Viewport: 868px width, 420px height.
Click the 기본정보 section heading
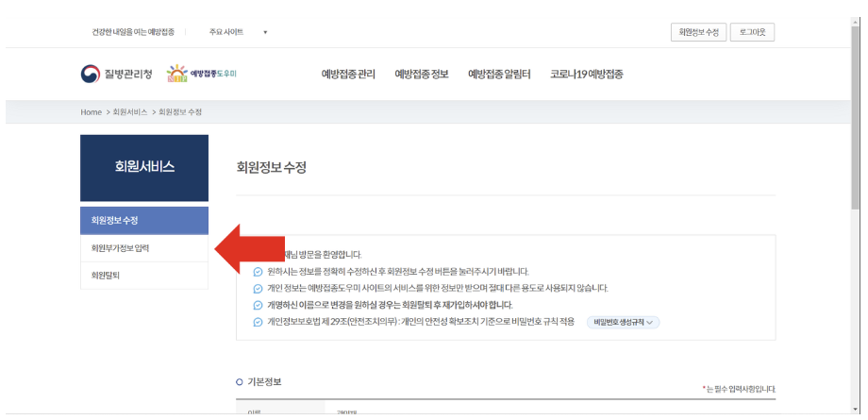click(x=264, y=381)
